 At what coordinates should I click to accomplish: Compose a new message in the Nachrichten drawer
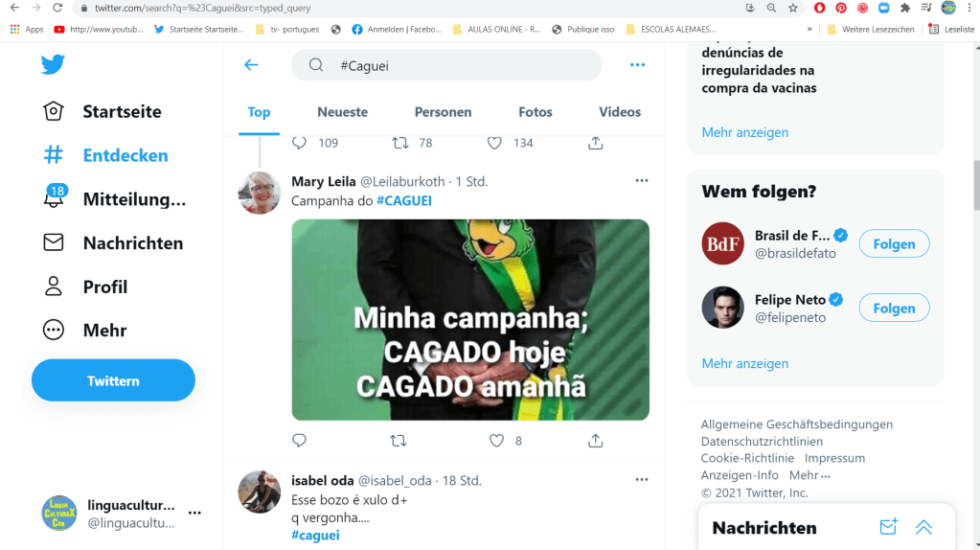coord(888,527)
